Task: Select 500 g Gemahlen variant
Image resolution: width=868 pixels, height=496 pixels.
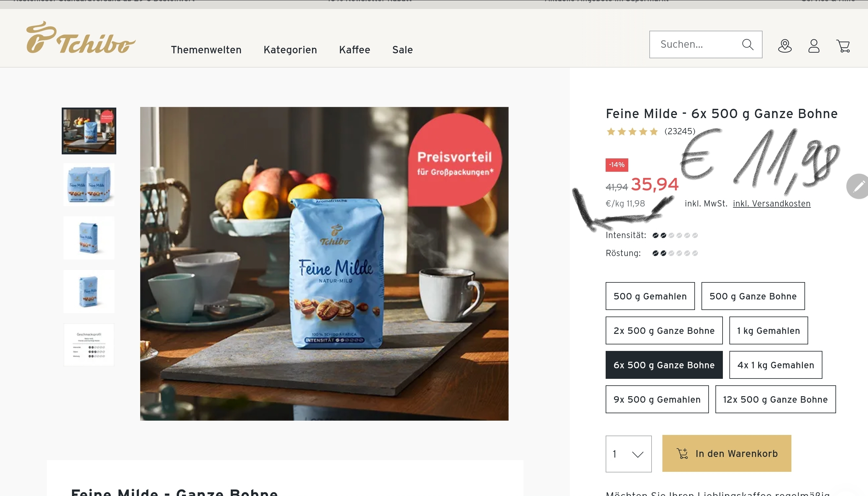Action: [x=650, y=296]
